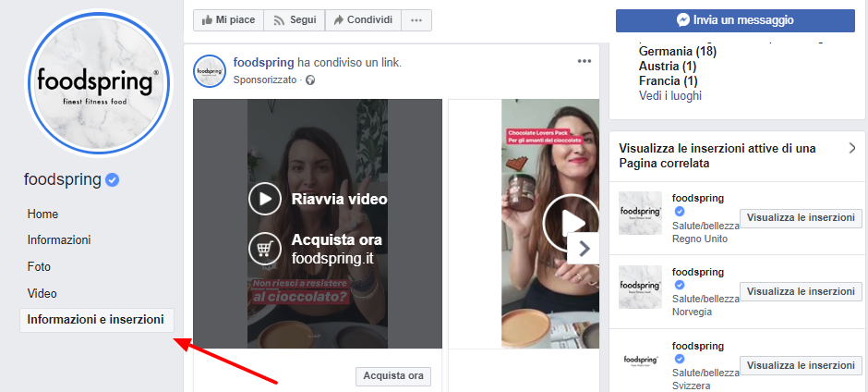Click the foodspring name in the Regno Unito row
The width and height of the screenshot is (868, 392).
tap(698, 198)
